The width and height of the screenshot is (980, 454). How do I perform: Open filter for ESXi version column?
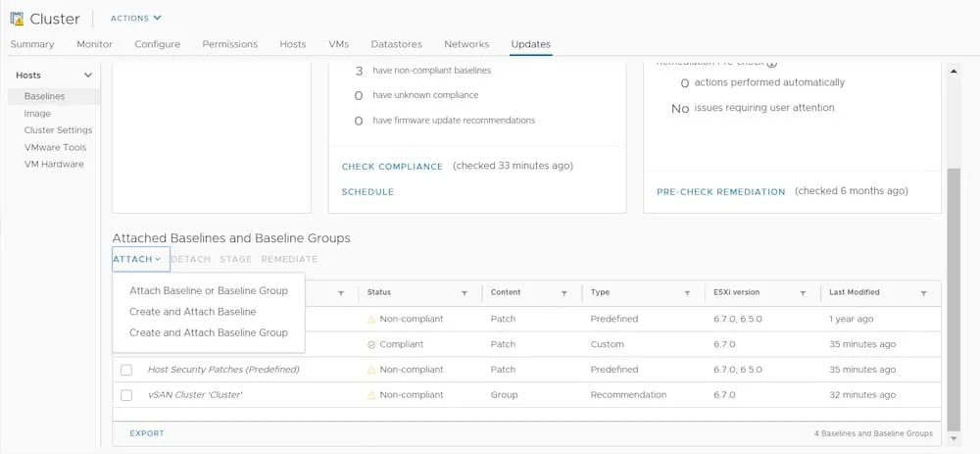click(x=803, y=293)
